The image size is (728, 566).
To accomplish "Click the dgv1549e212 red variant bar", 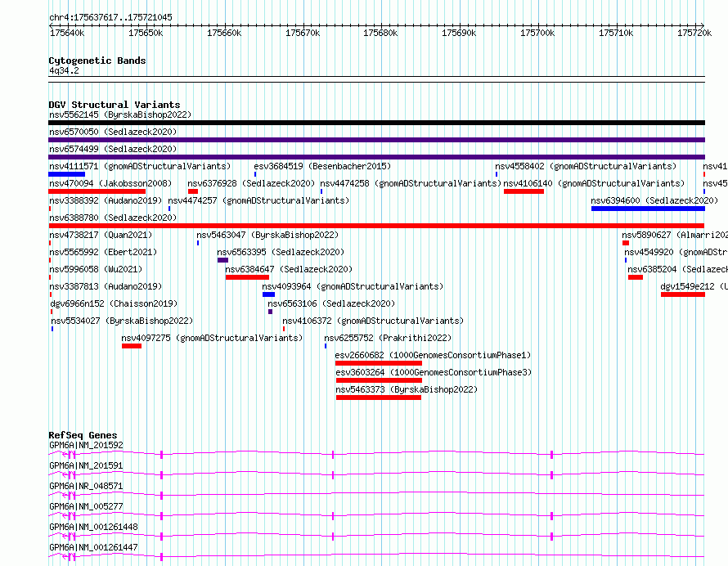I will pyautogui.click(x=683, y=294).
